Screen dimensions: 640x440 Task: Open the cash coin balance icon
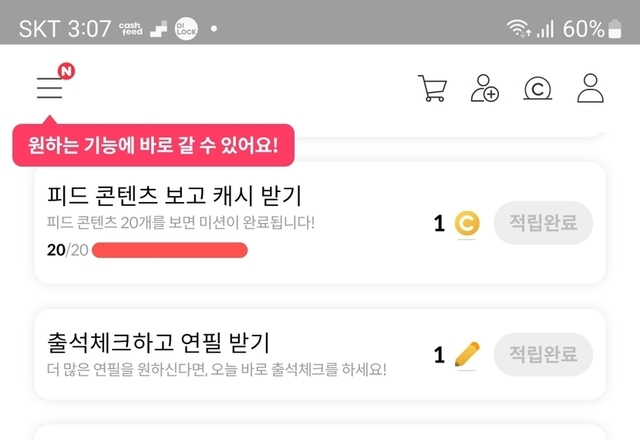coord(538,88)
